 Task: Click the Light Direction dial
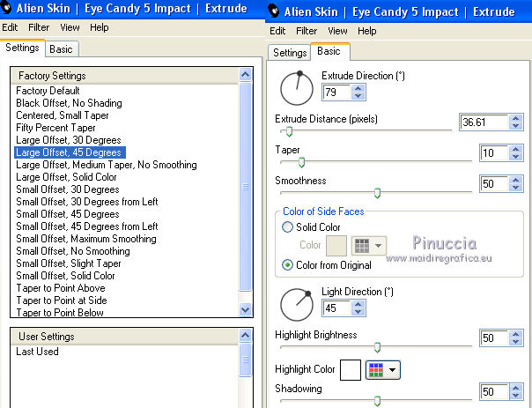pos(297,305)
